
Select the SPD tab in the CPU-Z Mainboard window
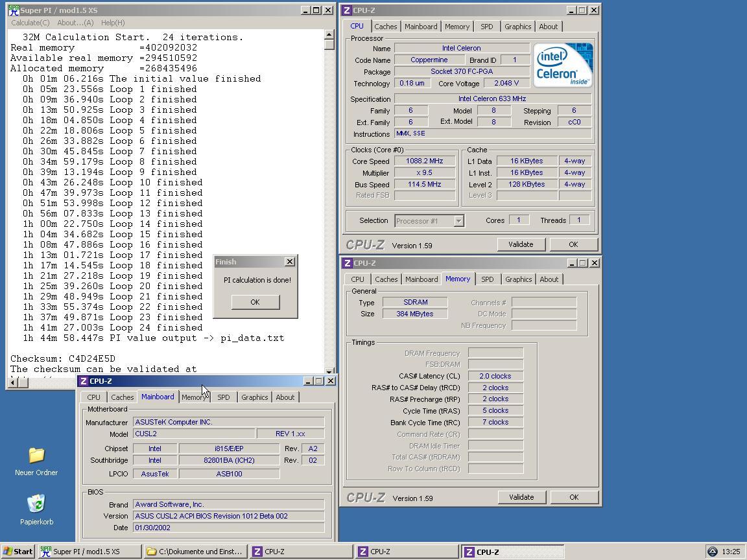point(224,397)
